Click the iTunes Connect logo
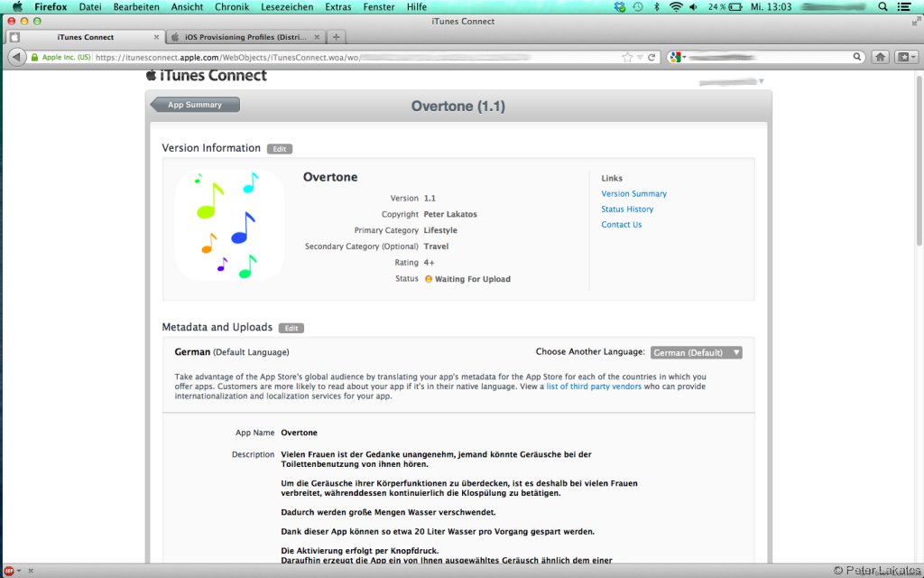This screenshot has width=924, height=578. point(207,76)
